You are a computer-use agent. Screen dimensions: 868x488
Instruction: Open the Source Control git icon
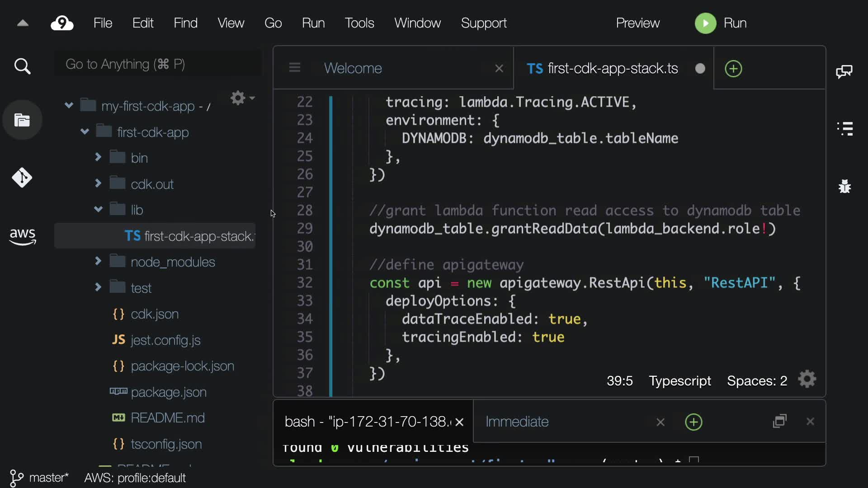(22, 178)
